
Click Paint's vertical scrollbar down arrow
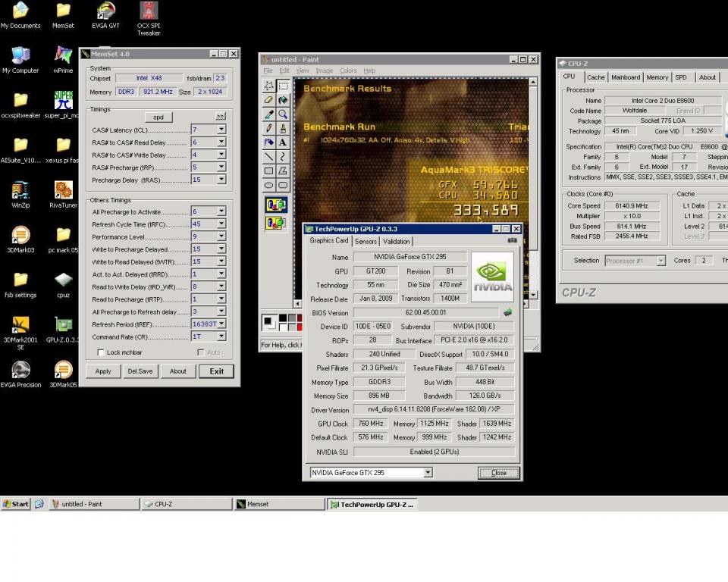[x=533, y=294]
